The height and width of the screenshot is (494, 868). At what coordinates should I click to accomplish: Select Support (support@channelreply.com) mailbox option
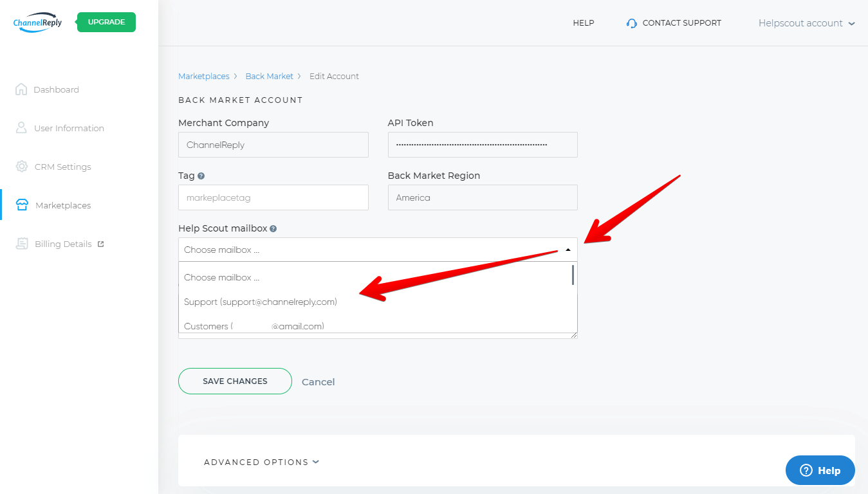point(374,302)
